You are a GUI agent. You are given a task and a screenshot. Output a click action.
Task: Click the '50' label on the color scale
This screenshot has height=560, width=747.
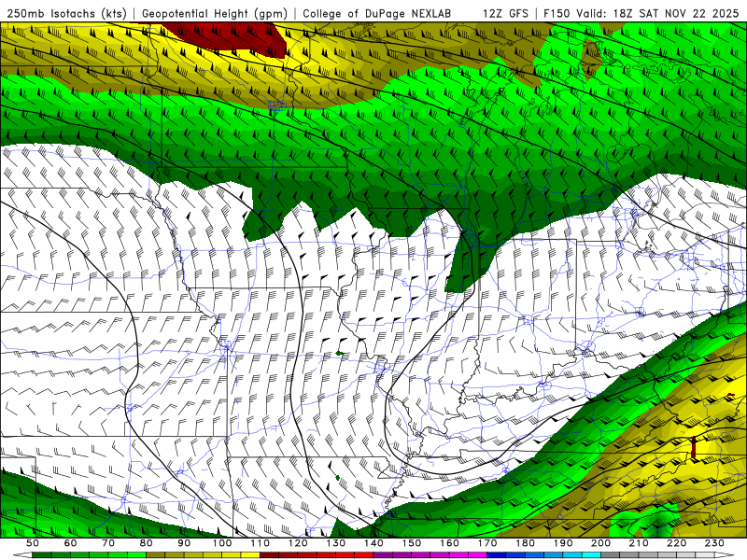(x=33, y=543)
